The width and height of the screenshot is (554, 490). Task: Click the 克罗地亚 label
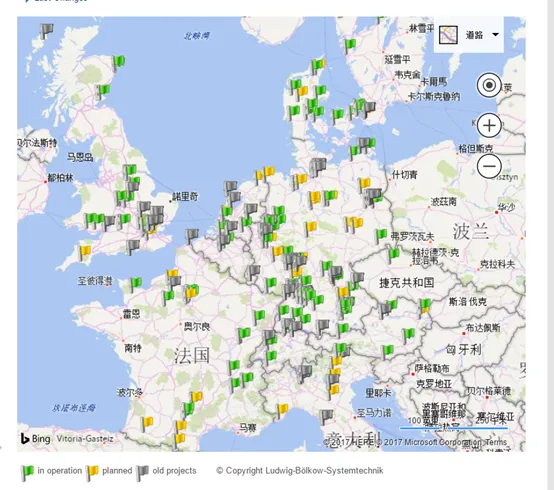click(x=434, y=383)
